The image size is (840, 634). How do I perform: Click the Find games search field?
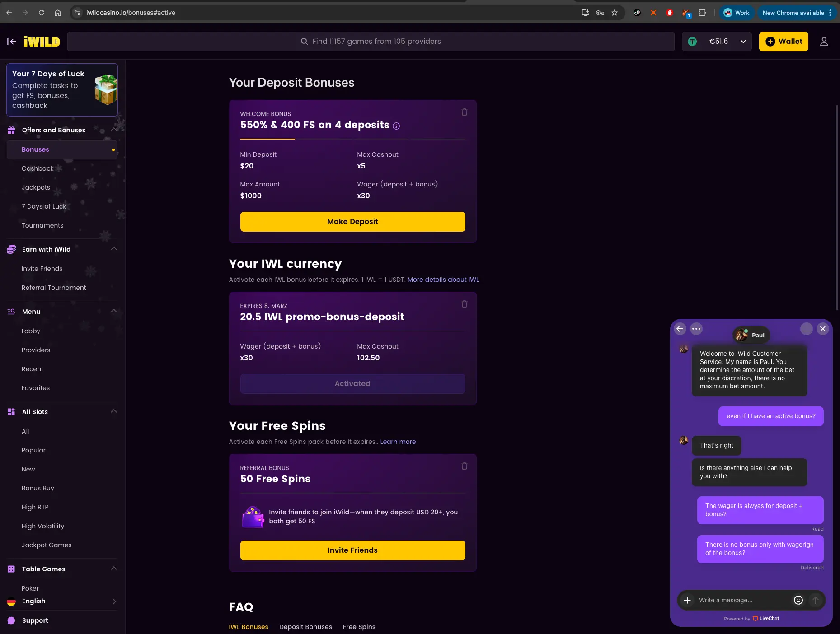click(x=371, y=42)
